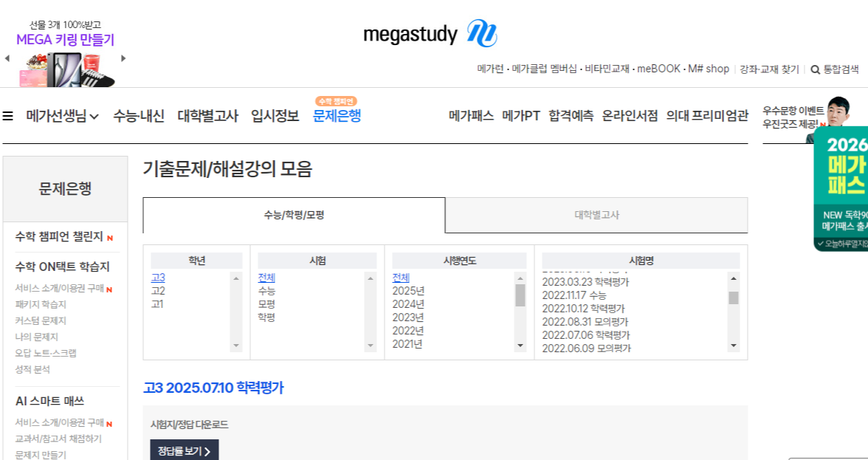The height and width of the screenshot is (460, 868).
Task: Select 2021년 in the 시행연도 list
Action: [x=407, y=344]
